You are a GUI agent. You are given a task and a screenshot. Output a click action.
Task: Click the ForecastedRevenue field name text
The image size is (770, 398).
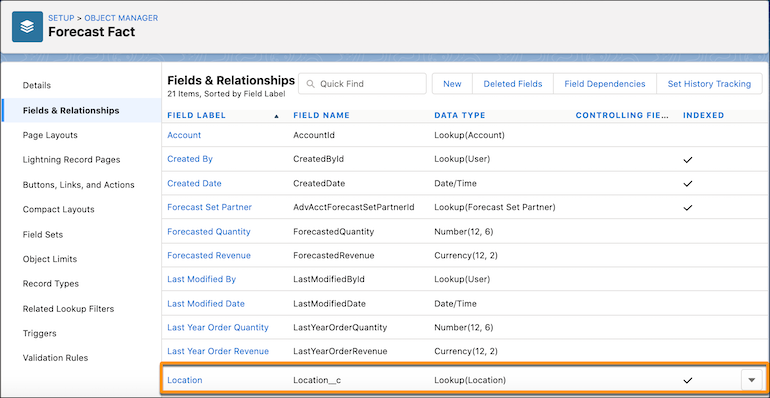click(x=334, y=256)
